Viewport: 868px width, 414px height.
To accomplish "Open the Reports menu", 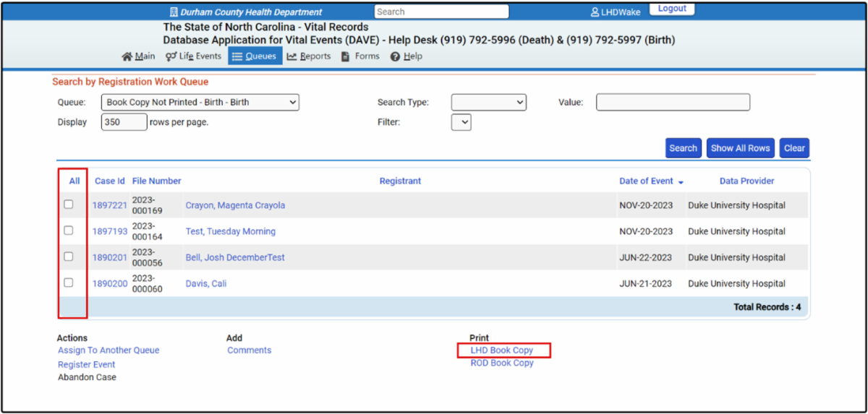I will [309, 56].
